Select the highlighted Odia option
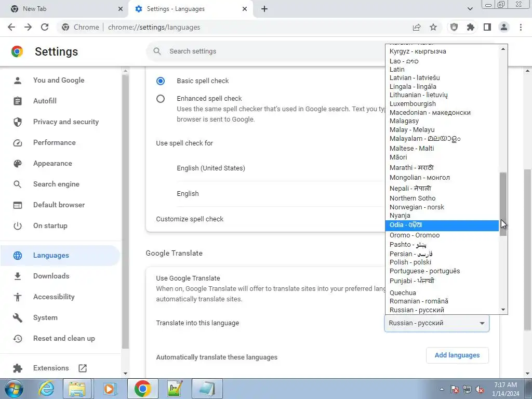The image size is (532, 399). pos(442,225)
